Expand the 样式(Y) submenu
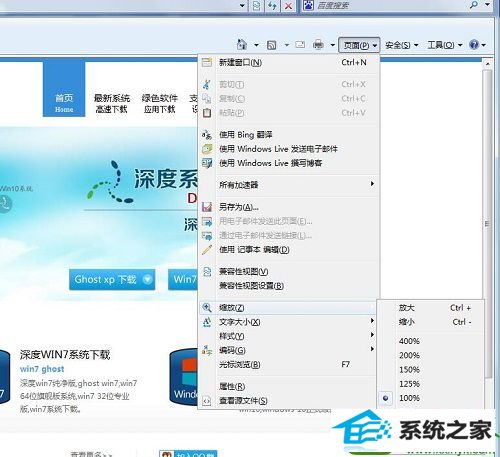The height and width of the screenshot is (457, 500). [x=289, y=336]
